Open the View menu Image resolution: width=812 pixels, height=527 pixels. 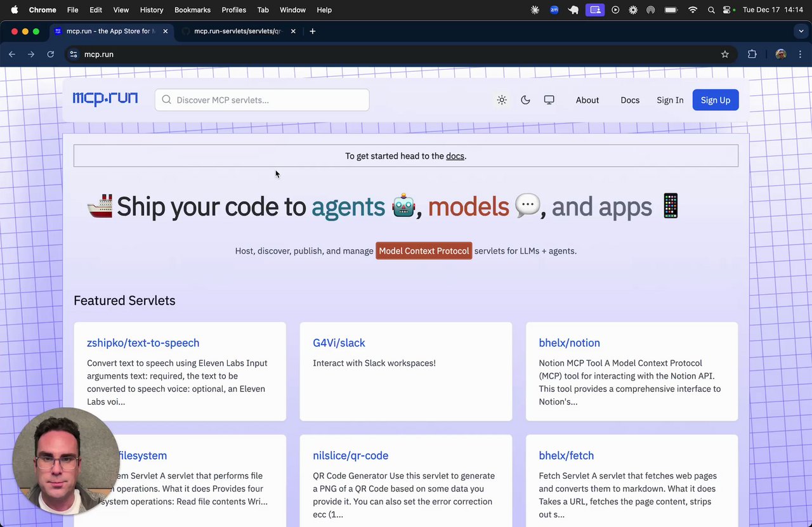pyautogui.click(x=121, y=10)
